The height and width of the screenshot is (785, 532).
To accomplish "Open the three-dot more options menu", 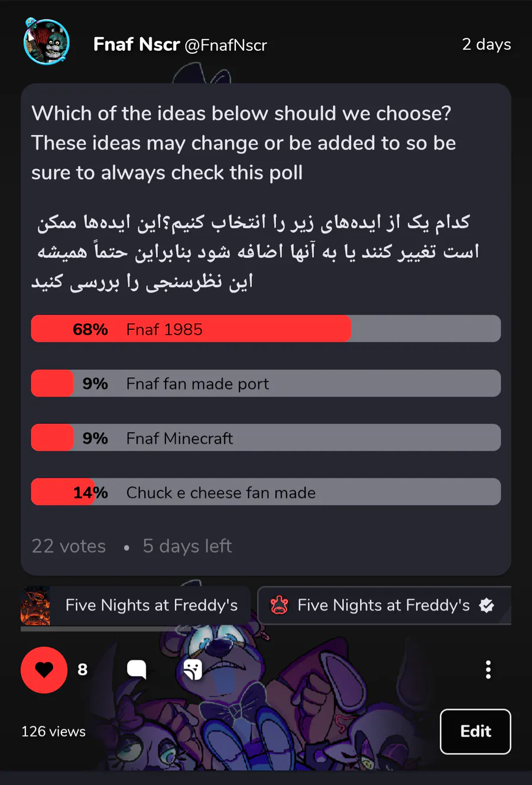I will (488, 670).
